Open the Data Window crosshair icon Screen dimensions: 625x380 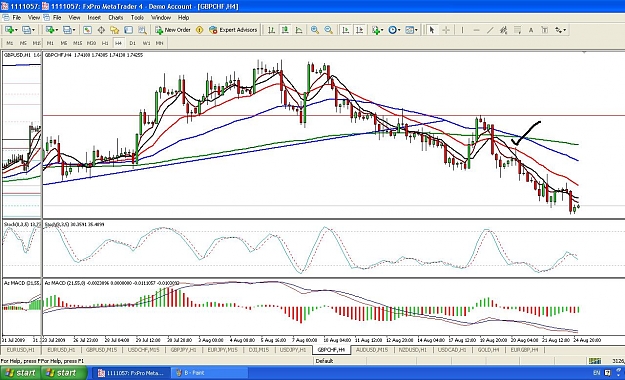(101, 30)
